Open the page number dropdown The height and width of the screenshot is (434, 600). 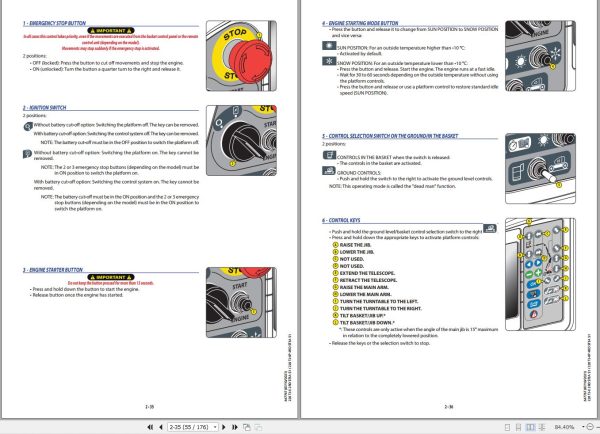point(215,427)
